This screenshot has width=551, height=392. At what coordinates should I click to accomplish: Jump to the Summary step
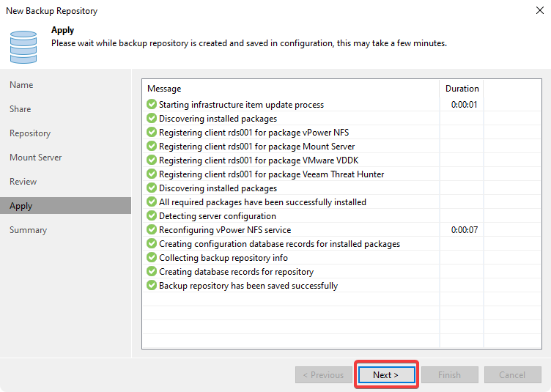point(28,230)
